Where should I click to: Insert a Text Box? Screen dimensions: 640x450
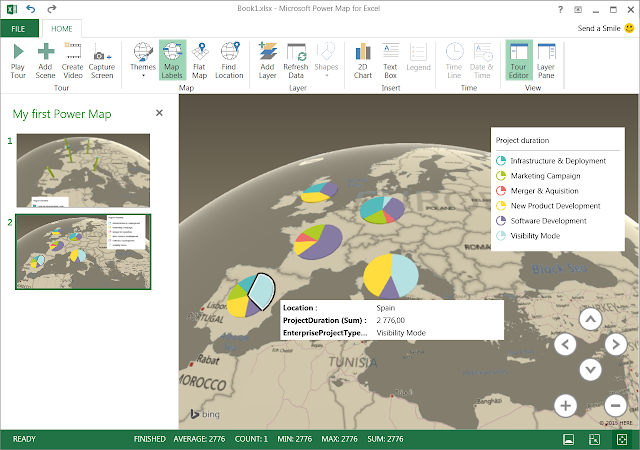[x=390, y=60]
